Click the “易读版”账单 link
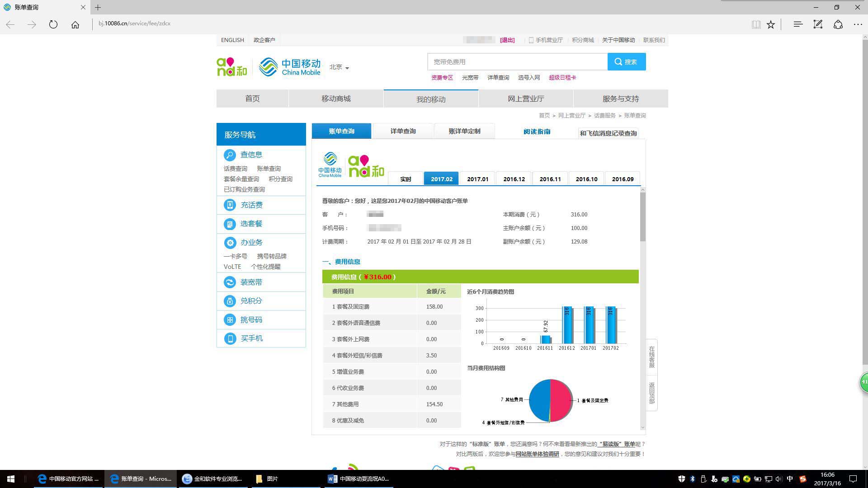 pyautogui.click(x=616, y=444)
